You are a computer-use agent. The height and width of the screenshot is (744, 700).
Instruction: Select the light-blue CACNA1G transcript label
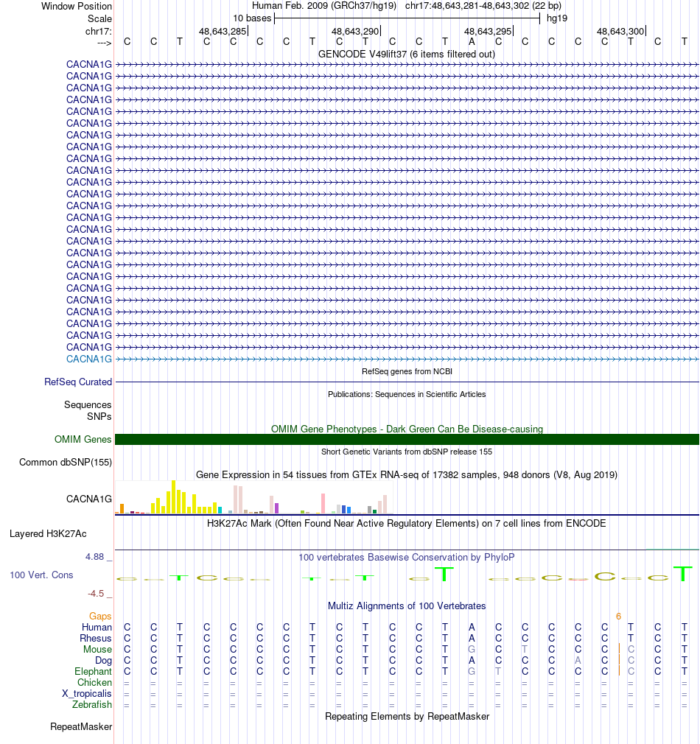88,359
